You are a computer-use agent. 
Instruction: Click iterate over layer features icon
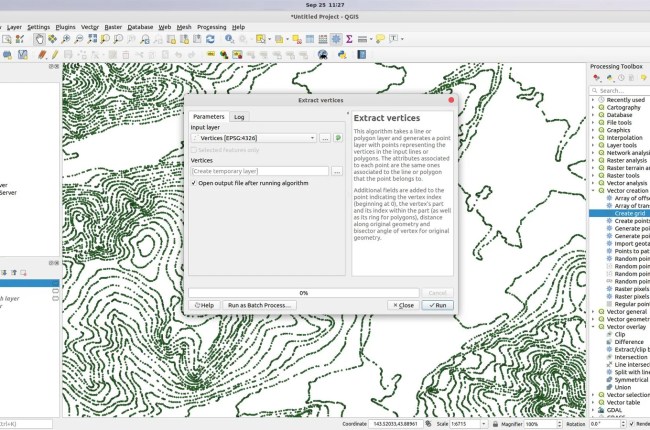(x=339, y=137)
